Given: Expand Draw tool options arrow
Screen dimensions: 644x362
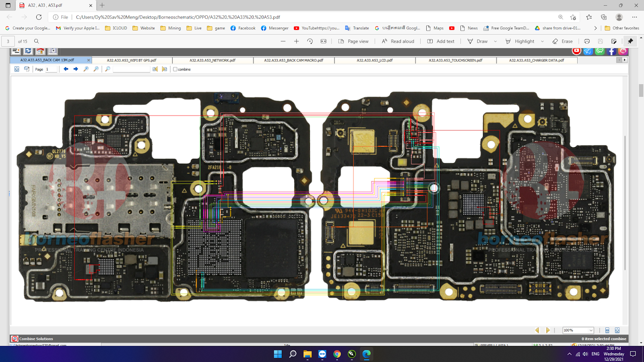Looking at the screenshot, I should 495,41.
